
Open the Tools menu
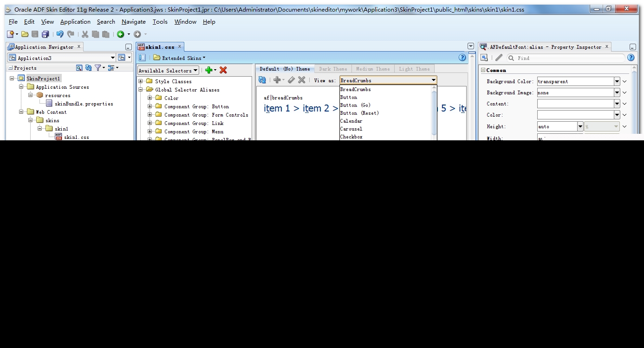[160, 22]
